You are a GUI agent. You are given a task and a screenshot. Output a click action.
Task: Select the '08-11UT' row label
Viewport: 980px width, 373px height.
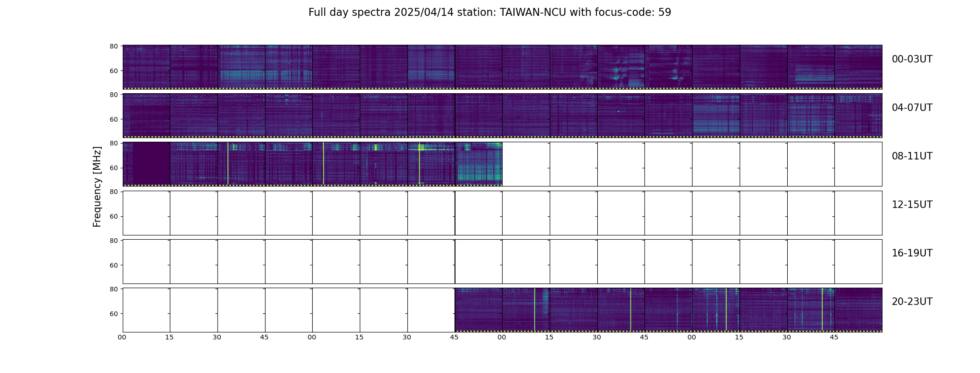pyautogui.click(x=912, y=156)
